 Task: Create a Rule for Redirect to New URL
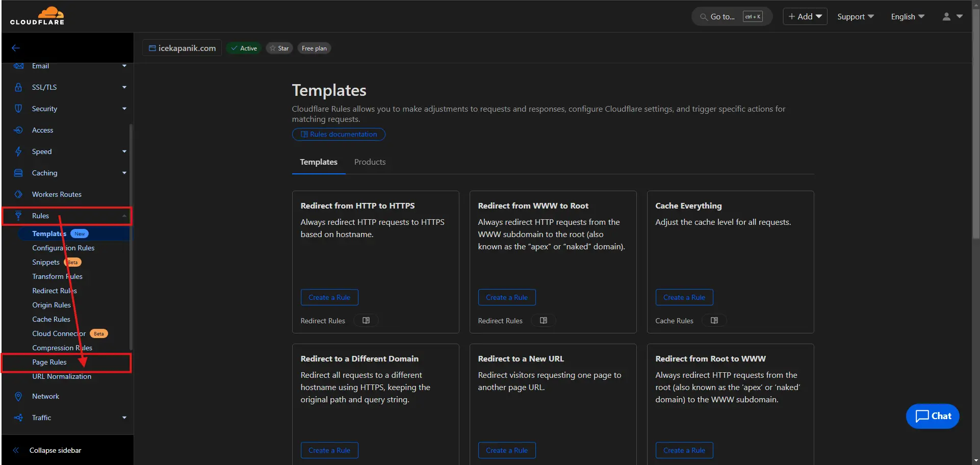507,450
